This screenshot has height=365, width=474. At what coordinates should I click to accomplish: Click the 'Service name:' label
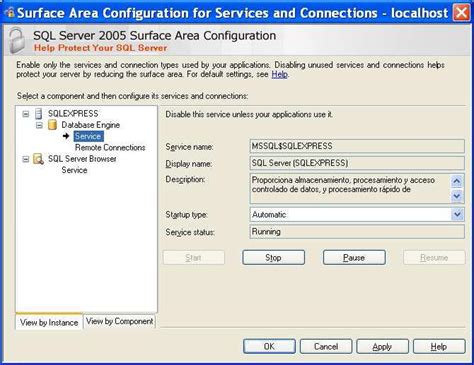pyautogui.click(x=189, y=147)
